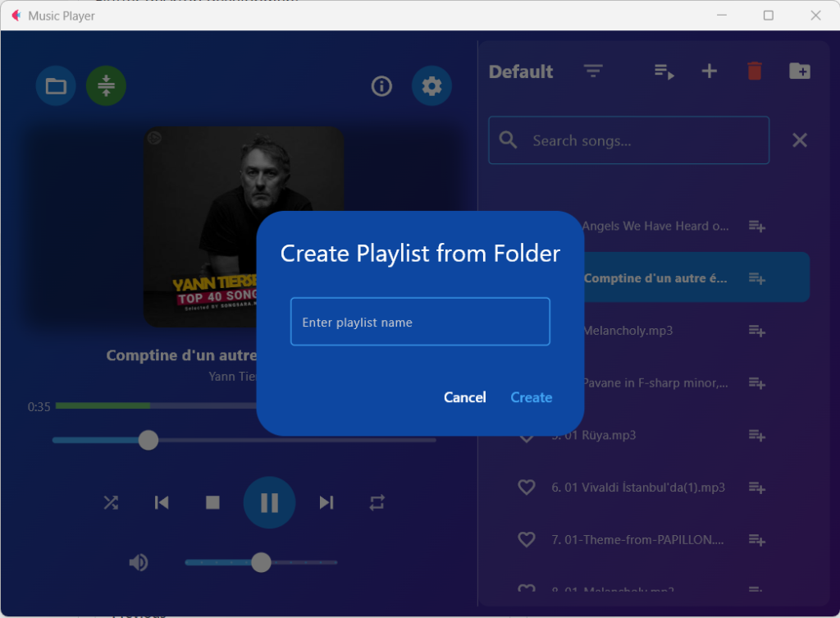Toggle shuffle playback

[x=111, y=502]
